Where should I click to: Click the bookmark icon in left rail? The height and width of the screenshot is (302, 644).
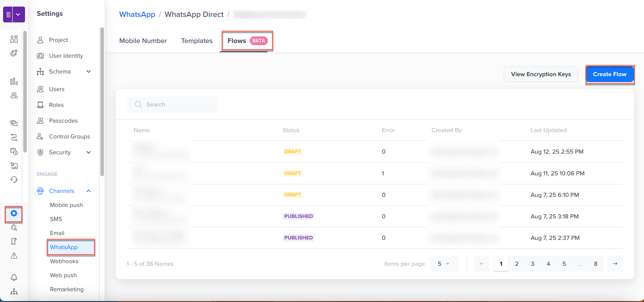14,241
